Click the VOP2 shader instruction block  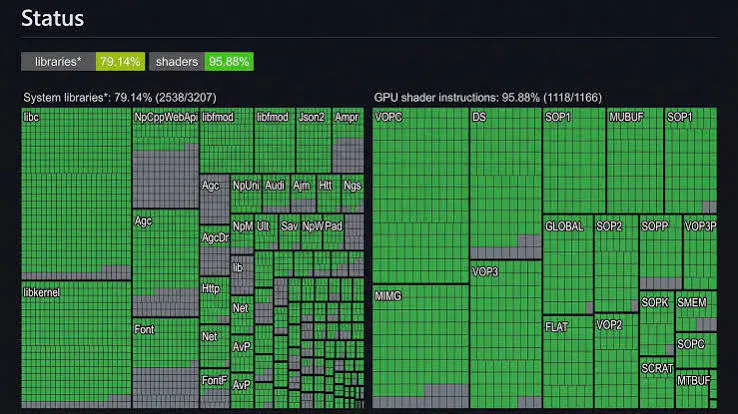pos(616,361)
